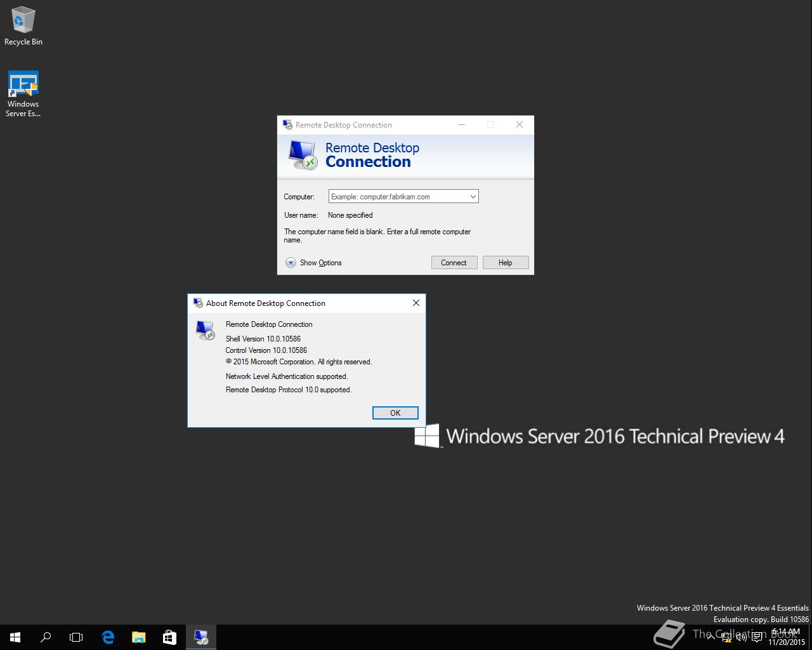Open the Action Center notifications icon

(x=757, y=637)
